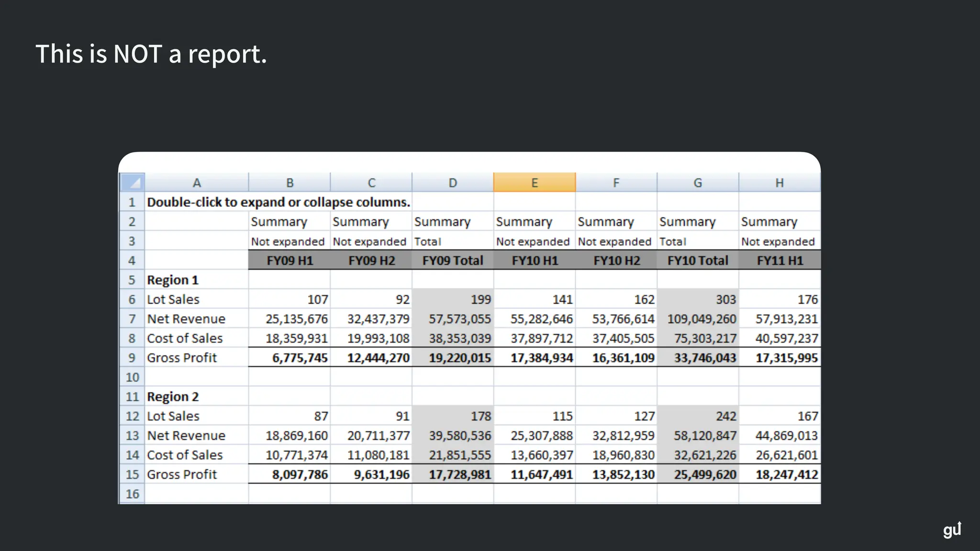Click Net Revenue label in row 13
Image resolution: width=980 pixels, height=551 pixels.
click(x=197, y=435)
